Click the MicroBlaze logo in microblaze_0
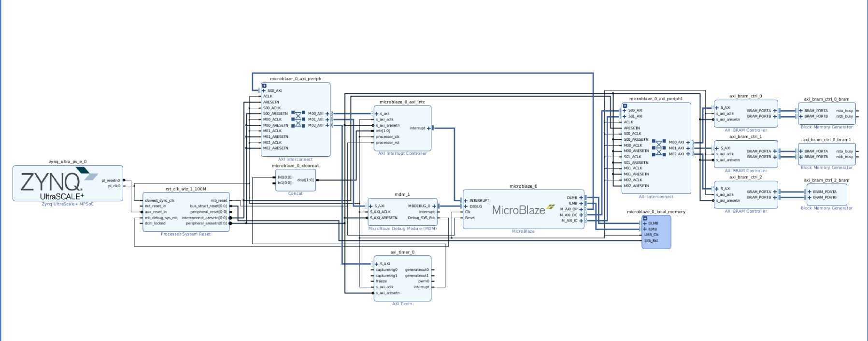The image size is (868, 341). point(523,210)
